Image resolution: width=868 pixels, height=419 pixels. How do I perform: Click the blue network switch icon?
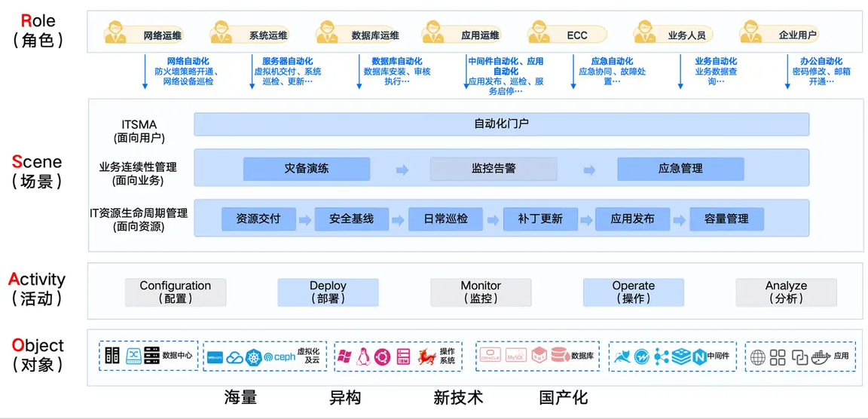pyautogui.click(x=135, y=356)
